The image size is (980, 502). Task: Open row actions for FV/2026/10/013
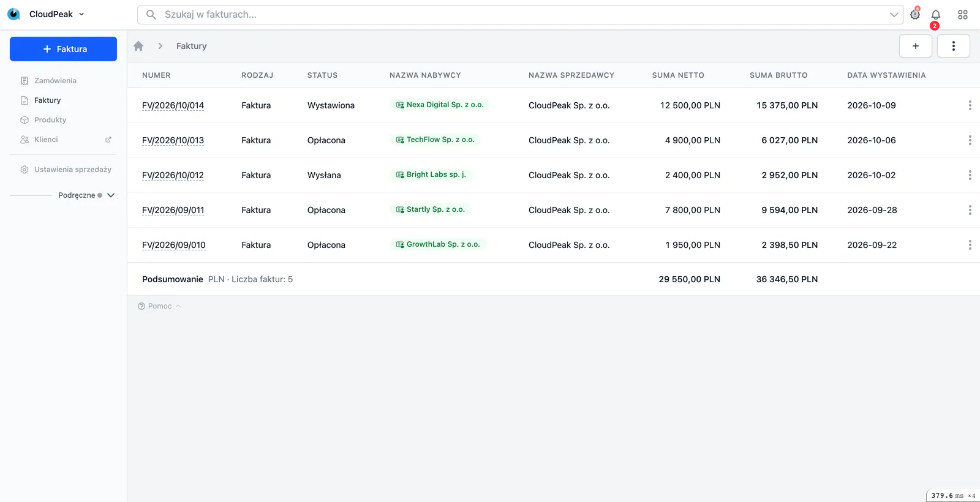coord(970,140)
